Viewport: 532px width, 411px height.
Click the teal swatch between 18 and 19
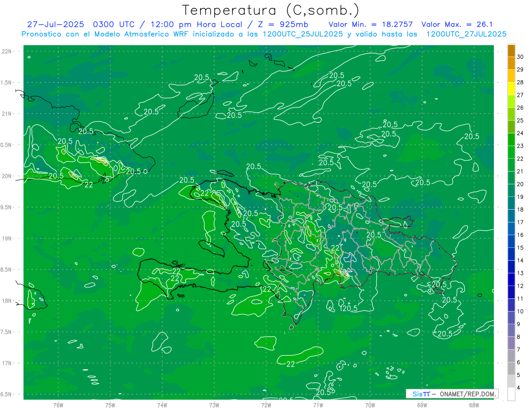pos(511,203)
